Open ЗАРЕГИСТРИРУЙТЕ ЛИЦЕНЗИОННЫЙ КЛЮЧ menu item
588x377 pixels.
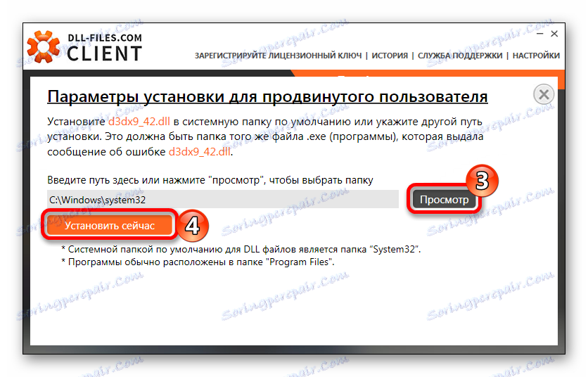click(278, 56)
